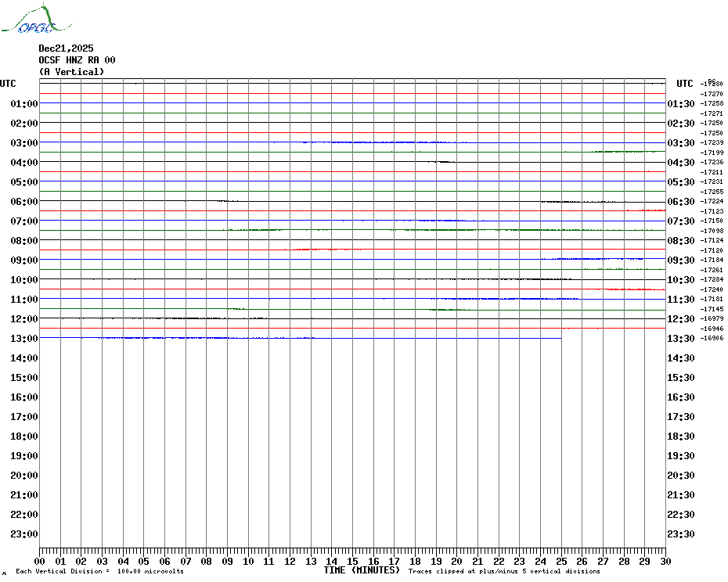The height and width of the screenshot is (582, 728).
Task: Click the Traces clipped footer note
Action: 504,571
